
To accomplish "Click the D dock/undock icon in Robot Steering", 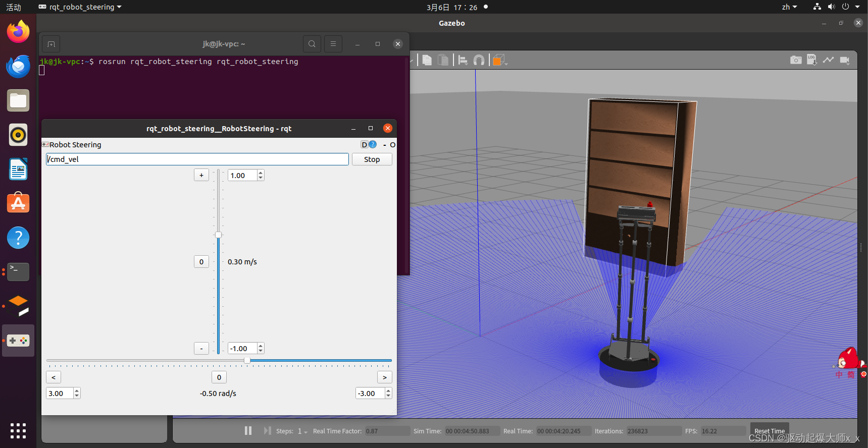I will [364, 145].
